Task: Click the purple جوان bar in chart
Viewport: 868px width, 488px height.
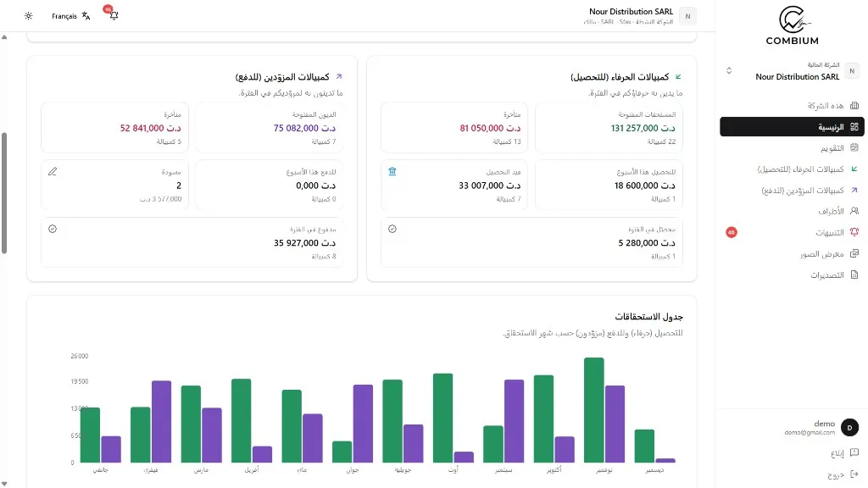Action: coord(363,424)
